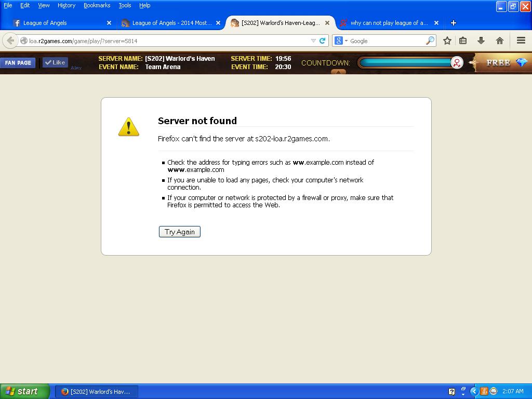Go to Firefox home page icon

[x=500, y=41]
